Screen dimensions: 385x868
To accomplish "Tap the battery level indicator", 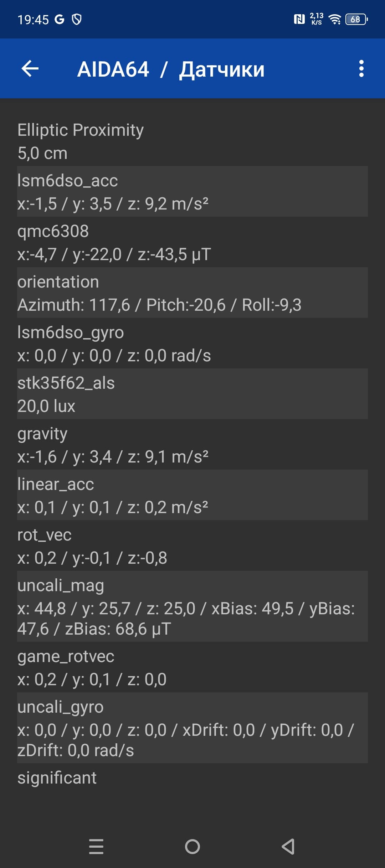I will [x=356, y=19].
